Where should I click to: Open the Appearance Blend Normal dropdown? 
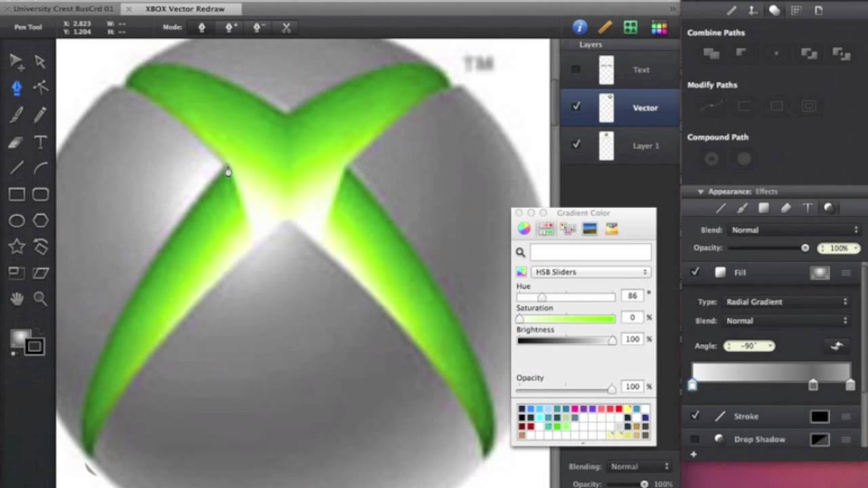(794, 230)
